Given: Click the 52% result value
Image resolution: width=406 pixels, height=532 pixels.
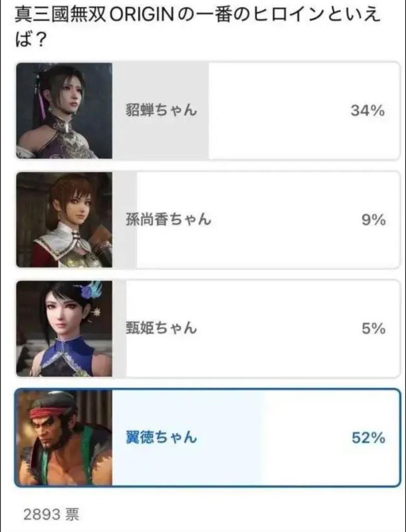Looking at the screenshot, I should click(368, 437).
